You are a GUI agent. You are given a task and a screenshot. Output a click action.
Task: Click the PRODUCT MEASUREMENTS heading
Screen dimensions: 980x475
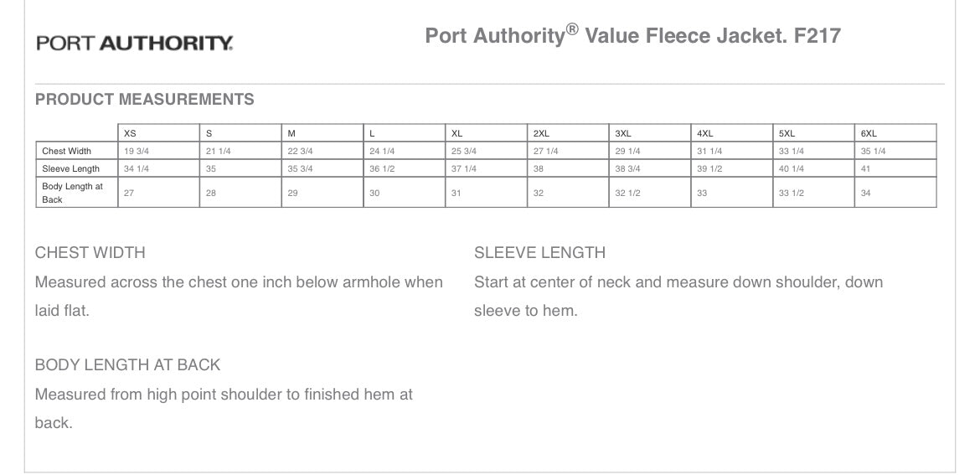(x=144, y=100)
